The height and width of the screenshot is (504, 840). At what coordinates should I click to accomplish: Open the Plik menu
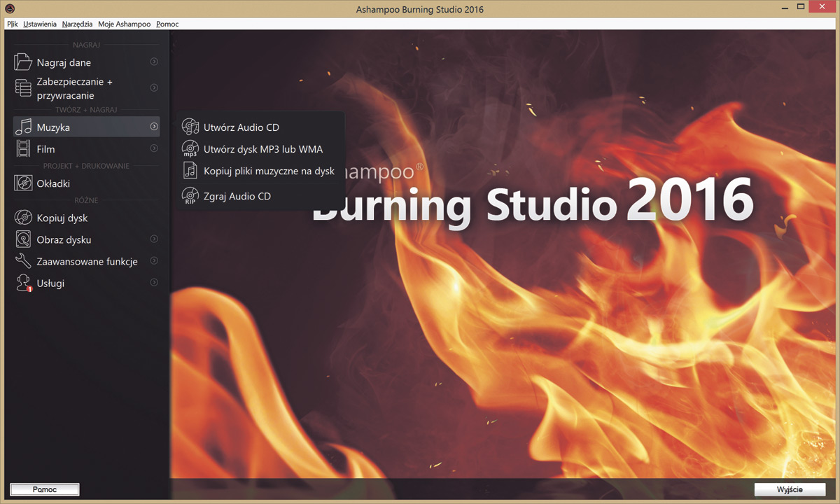[12, 24]
